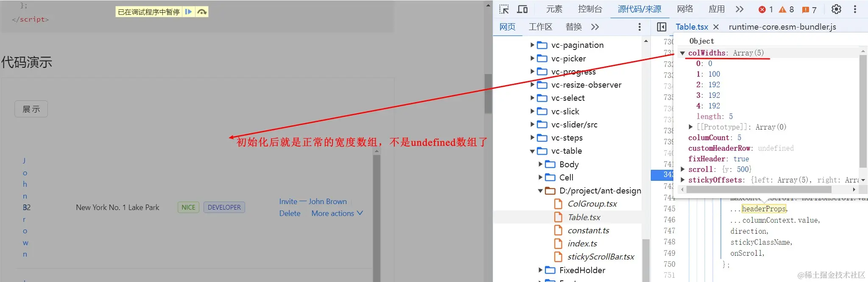This screenshot has width=868, height=282.
Task: Collapse the vc-table folder
Action: pyautogui.click(x=533, y=151)
